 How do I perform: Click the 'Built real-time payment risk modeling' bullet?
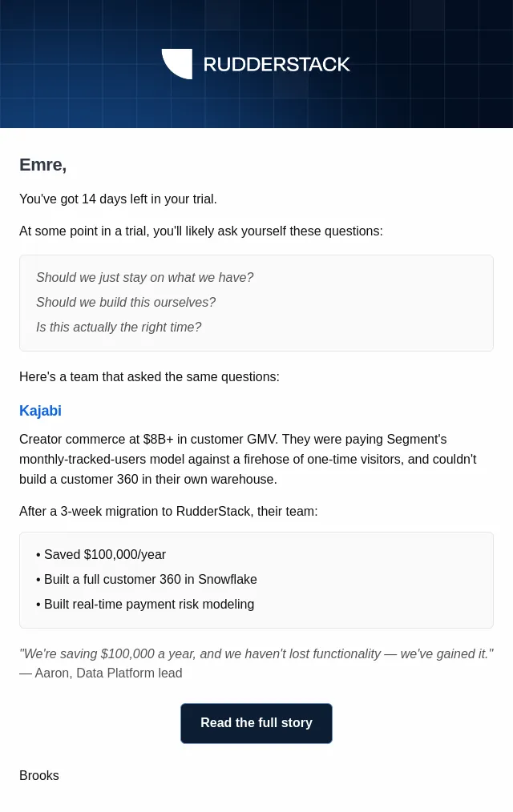[x=145, y=605]
